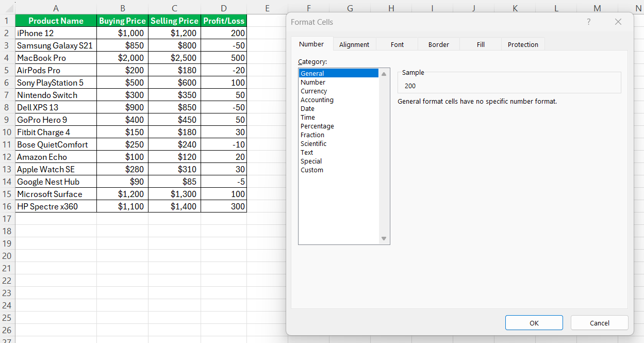Click the Microsoft Surface cell
Image resolution: width=644 pixels, height=343 pixels.
(x=56, y=194)
